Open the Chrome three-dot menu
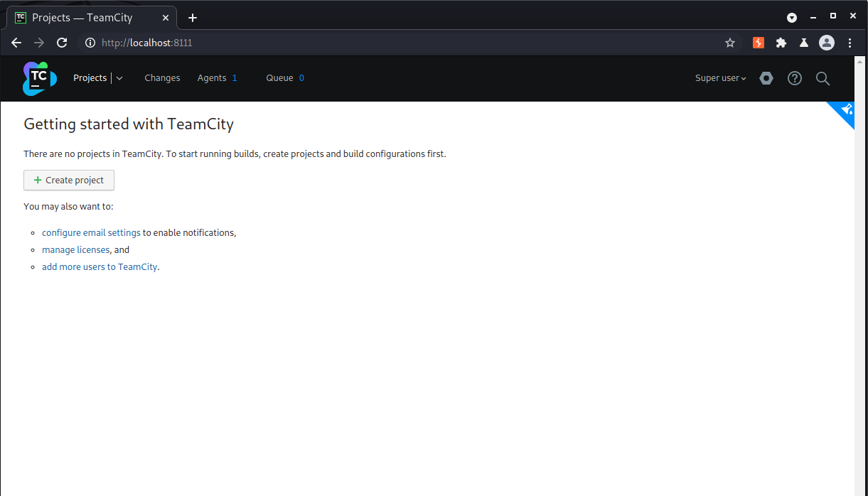The height and width of the screenshot is (496, 868). 850,43
